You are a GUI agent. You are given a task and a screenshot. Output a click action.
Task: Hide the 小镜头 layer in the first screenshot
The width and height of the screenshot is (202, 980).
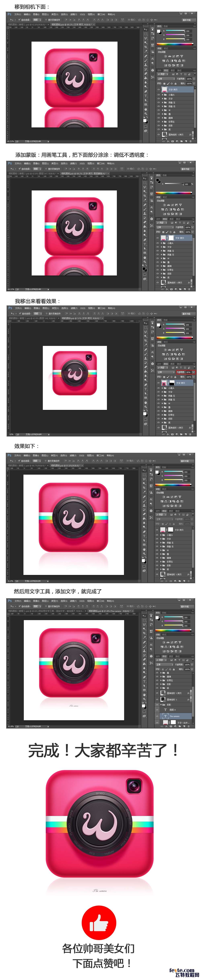point(159,95)
